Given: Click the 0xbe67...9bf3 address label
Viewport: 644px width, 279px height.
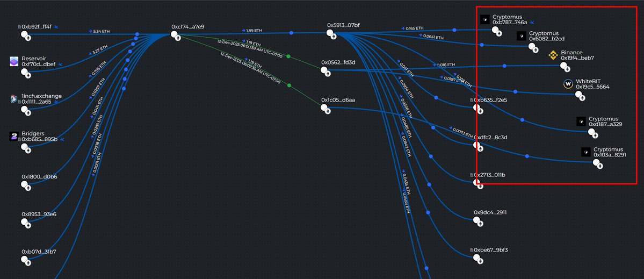Looking at the screenshot, I should point(491,250).
